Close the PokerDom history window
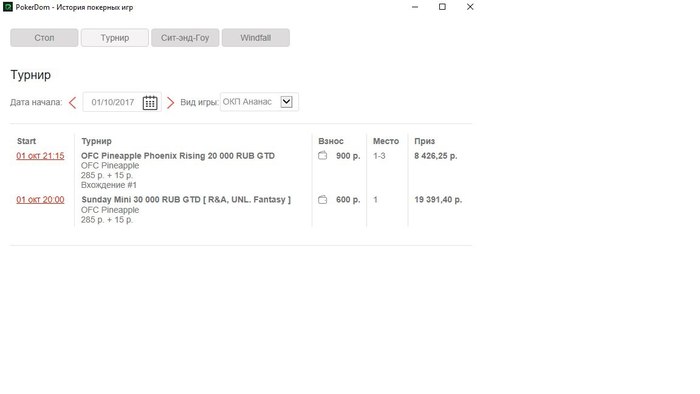The height and width of the screenshot is (394, 700). [x=470, y=7]
